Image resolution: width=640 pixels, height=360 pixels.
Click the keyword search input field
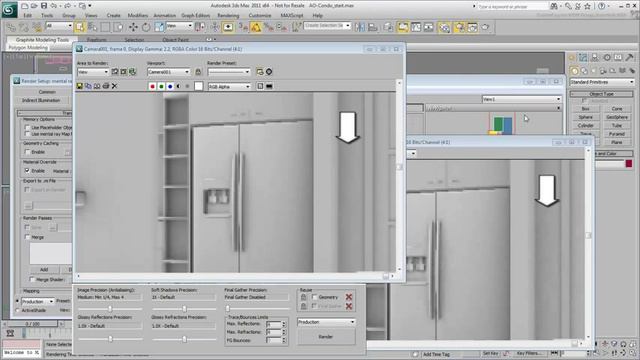(512, 7)
